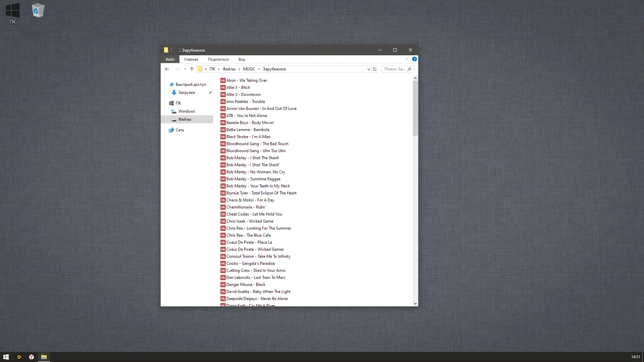
Task: Click the audio icon of ATB - You're Not Alone
Action: [x=223, y=116]
